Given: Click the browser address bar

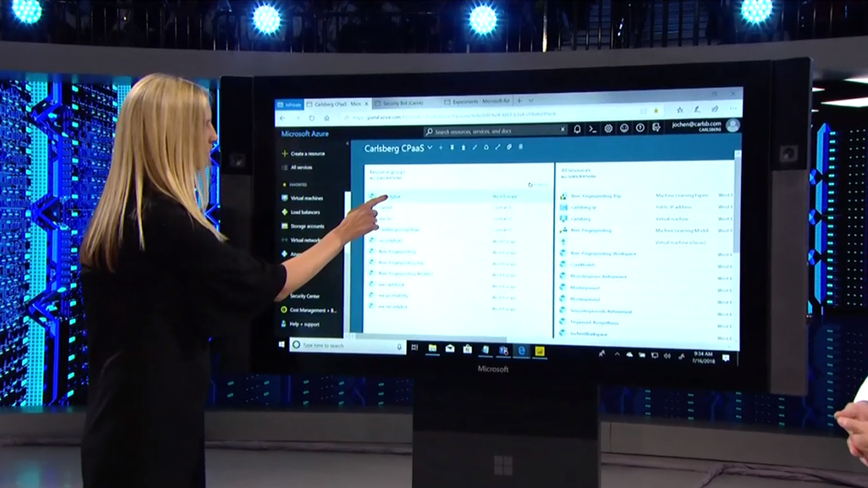Looking at the screenshot, I should [489, 115].
